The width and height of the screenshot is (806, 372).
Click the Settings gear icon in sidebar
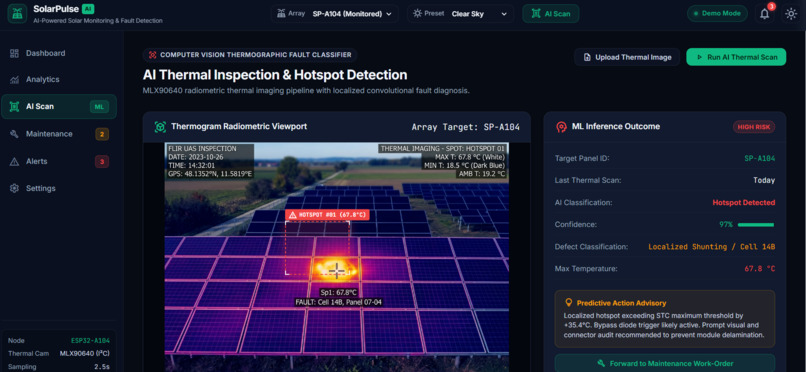click(14, 189)
